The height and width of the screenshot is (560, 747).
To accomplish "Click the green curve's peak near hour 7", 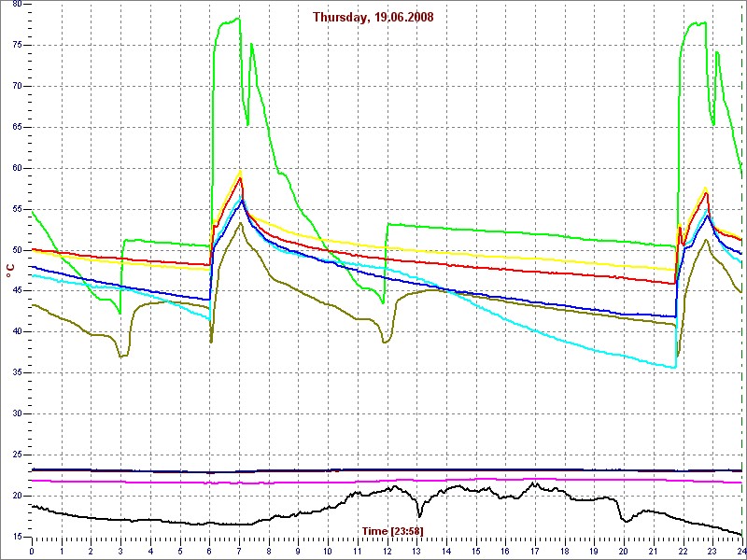I will [x=239, y=18].
